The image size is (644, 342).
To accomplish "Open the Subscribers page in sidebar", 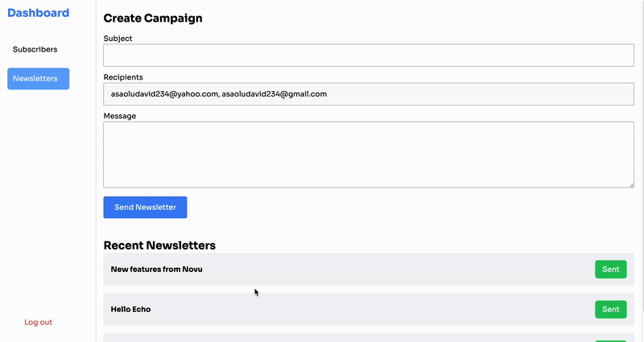I will tap(35, 49).
